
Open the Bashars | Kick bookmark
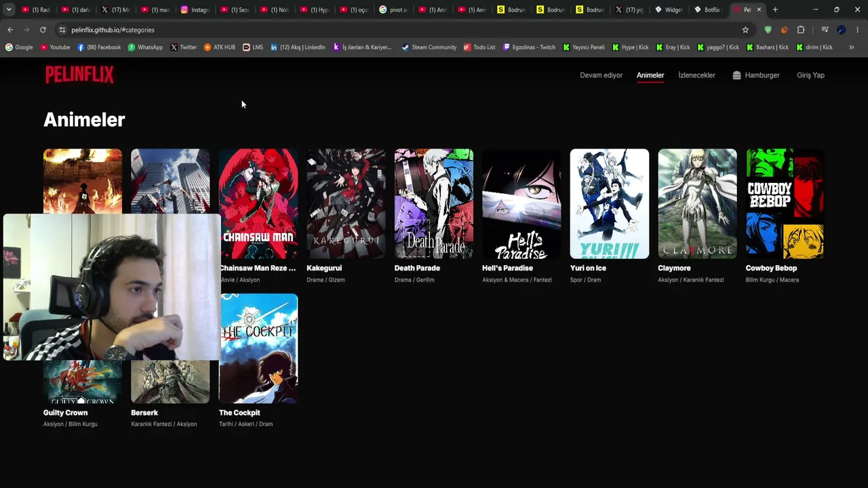click(x=767, y=47)
